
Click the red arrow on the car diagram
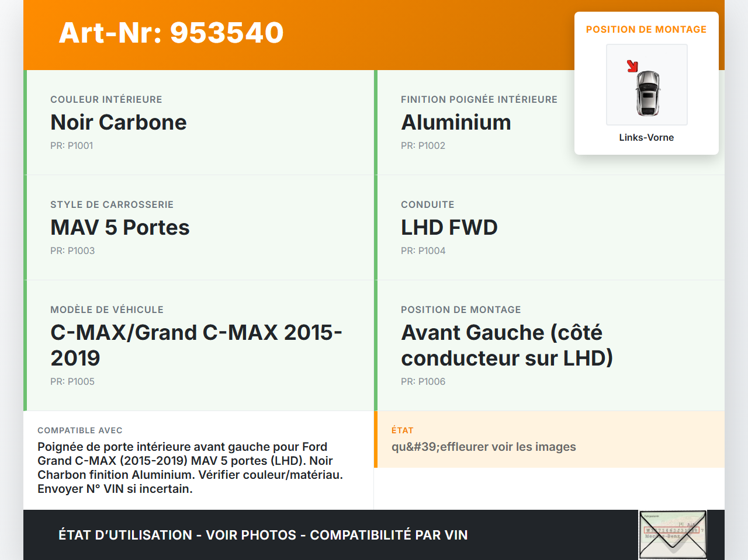[x=632, y=66]
